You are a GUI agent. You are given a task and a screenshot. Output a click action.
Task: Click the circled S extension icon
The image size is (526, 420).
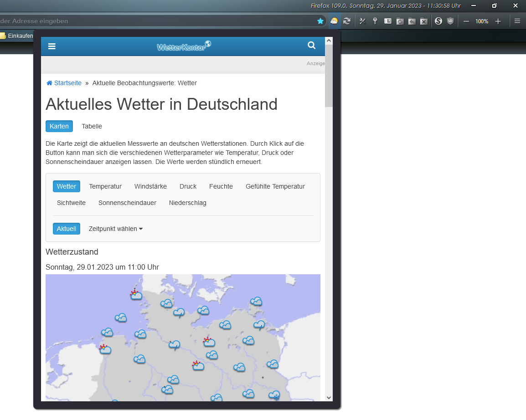tap(438, 21)
